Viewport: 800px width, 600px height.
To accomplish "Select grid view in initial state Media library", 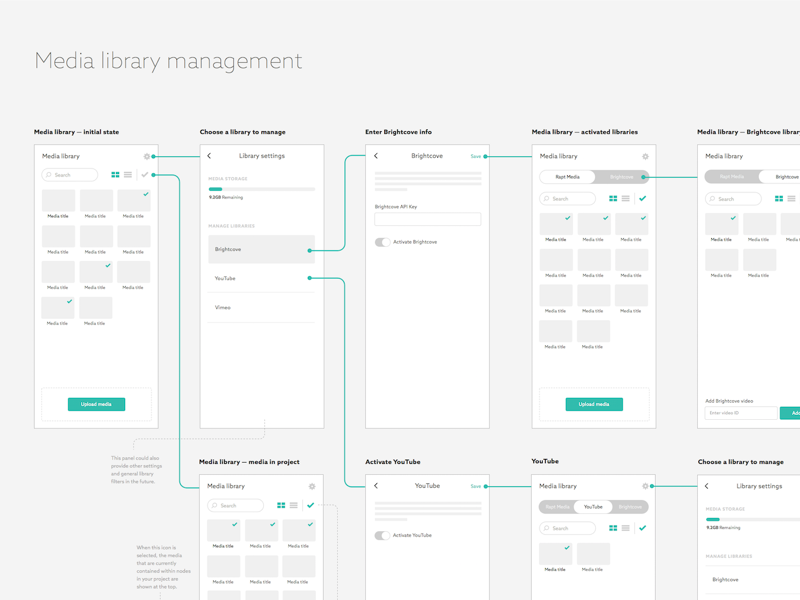I will click(115, 175).
